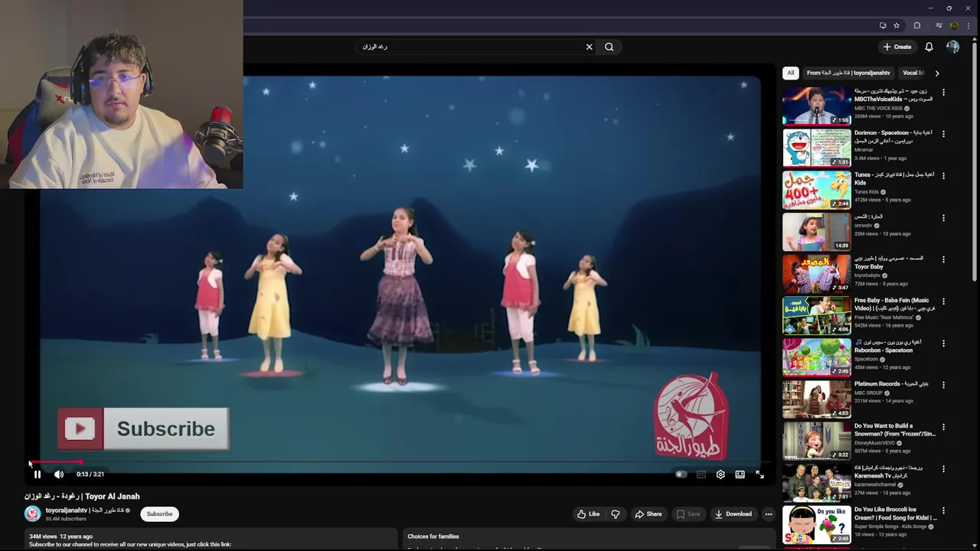Enter full screen mode
Viewport: 980px width, 551px height.
(759, 474)
